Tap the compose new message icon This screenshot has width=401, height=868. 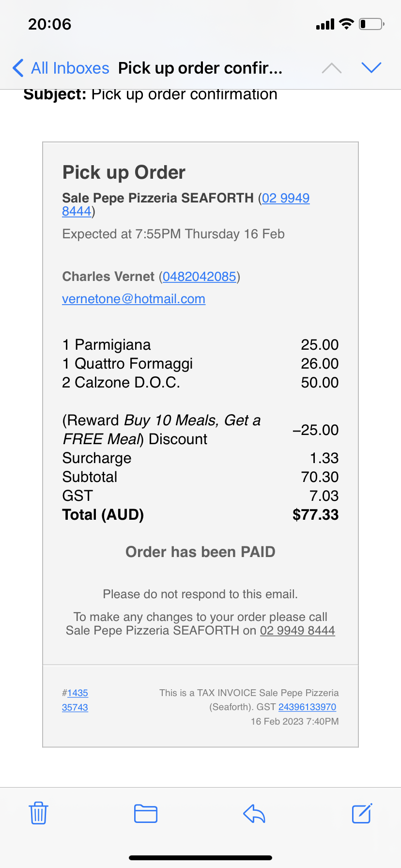click(x=362, y=813)
